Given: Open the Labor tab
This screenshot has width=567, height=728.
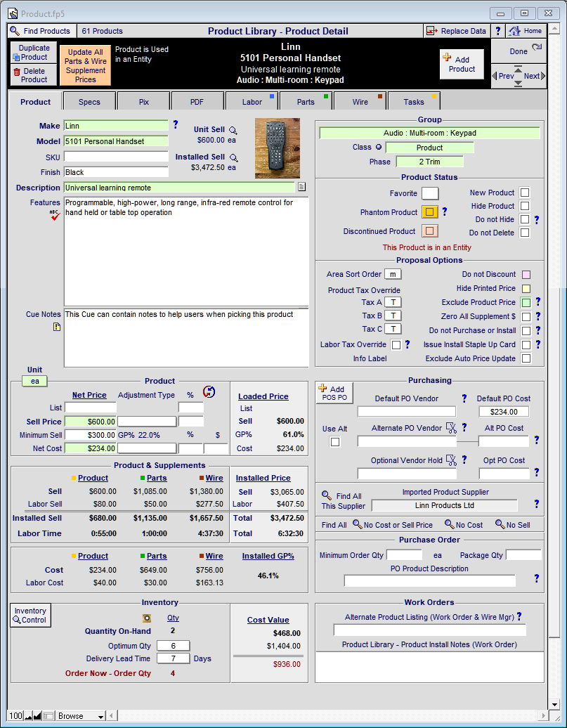Looking at the screenshot, I should click(x=252, y=102).
